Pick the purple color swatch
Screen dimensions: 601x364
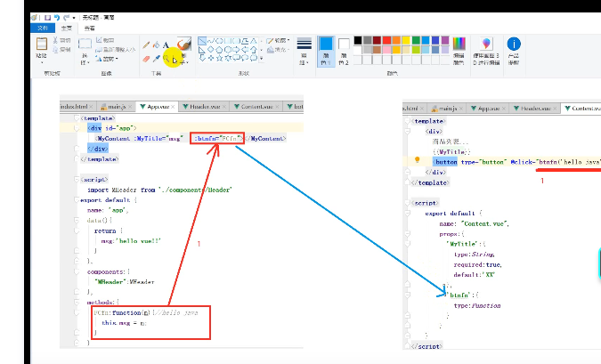click(x=445, y=40)
